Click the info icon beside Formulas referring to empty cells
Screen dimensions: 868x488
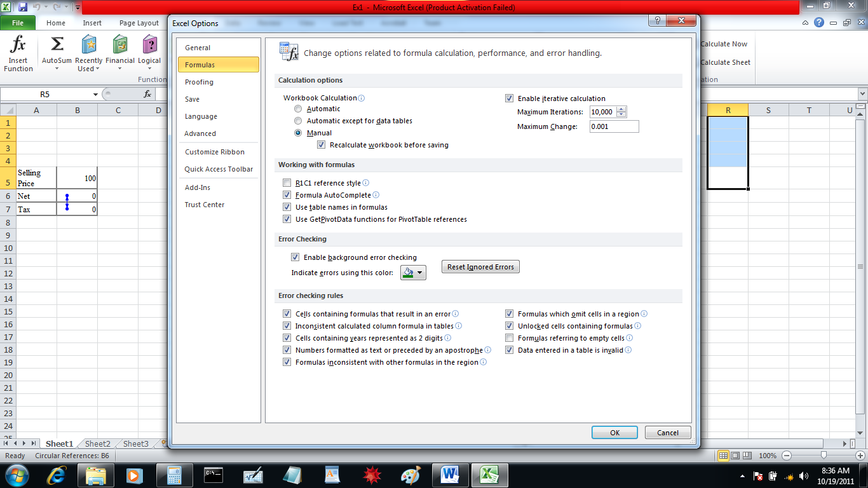pyautogui.click(x=630, y=338)
